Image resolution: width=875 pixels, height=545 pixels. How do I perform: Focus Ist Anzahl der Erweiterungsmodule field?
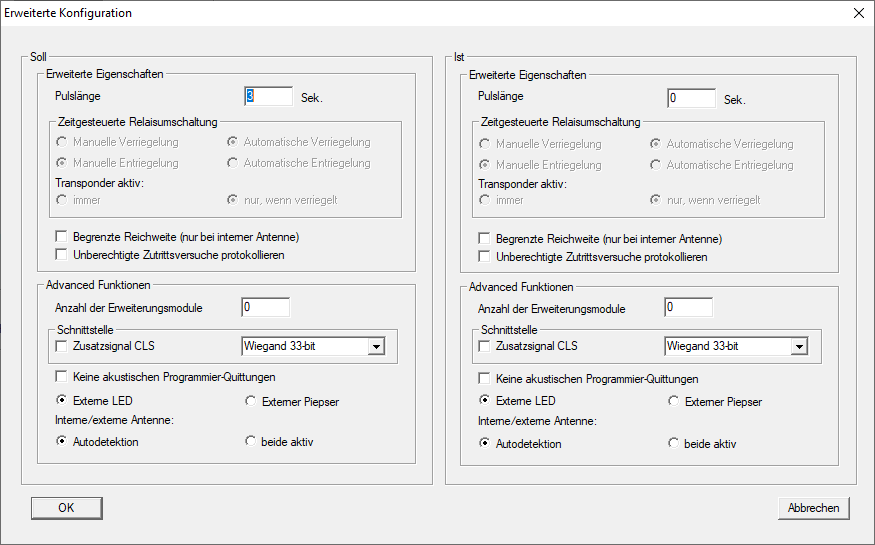(688, 307)
